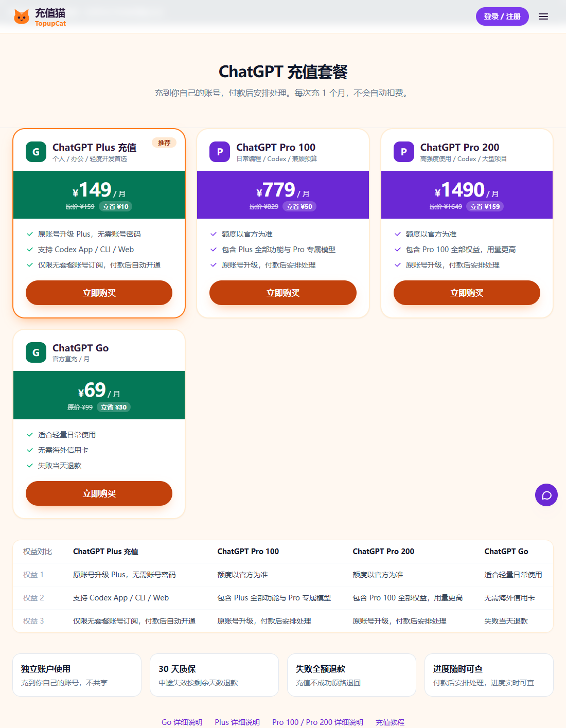Click the 独立账户使用 feature card
Viewport: 566px width, 728px height.
[x=77, y=675]
